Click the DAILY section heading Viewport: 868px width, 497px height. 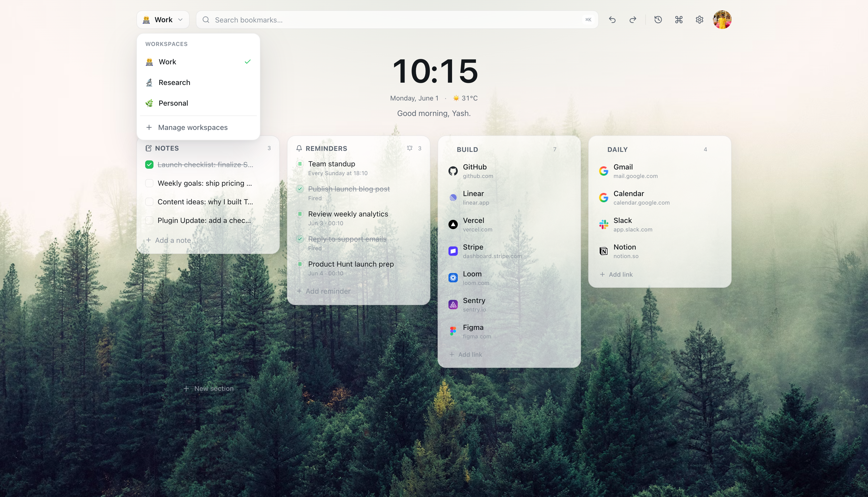click(617, 150)
